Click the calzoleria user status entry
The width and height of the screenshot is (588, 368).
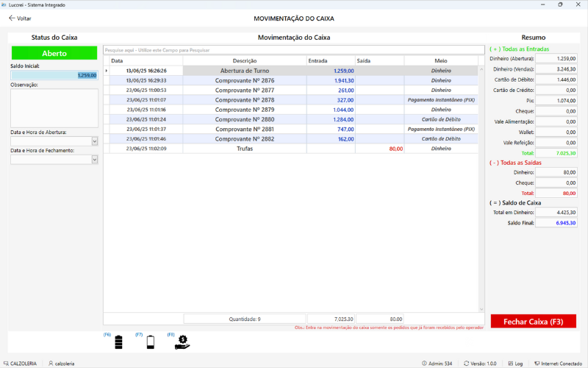click(62, 364)
